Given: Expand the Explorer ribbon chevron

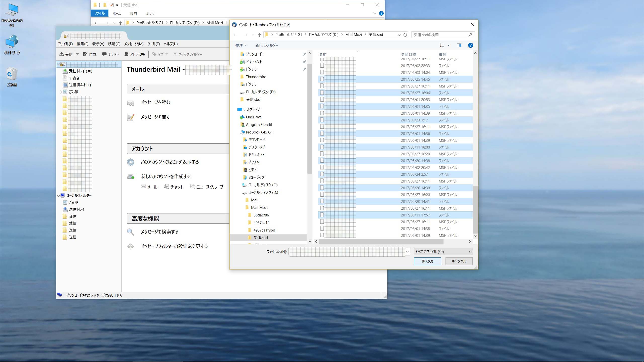Looking at the screenshot, I should point(375,13).
